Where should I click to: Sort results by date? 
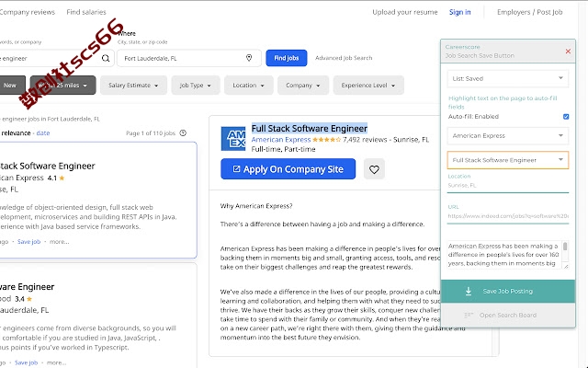[43, 132]
